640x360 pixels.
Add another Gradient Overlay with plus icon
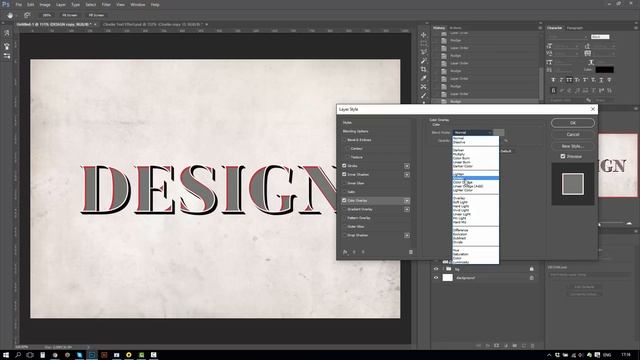click(407, 209)
